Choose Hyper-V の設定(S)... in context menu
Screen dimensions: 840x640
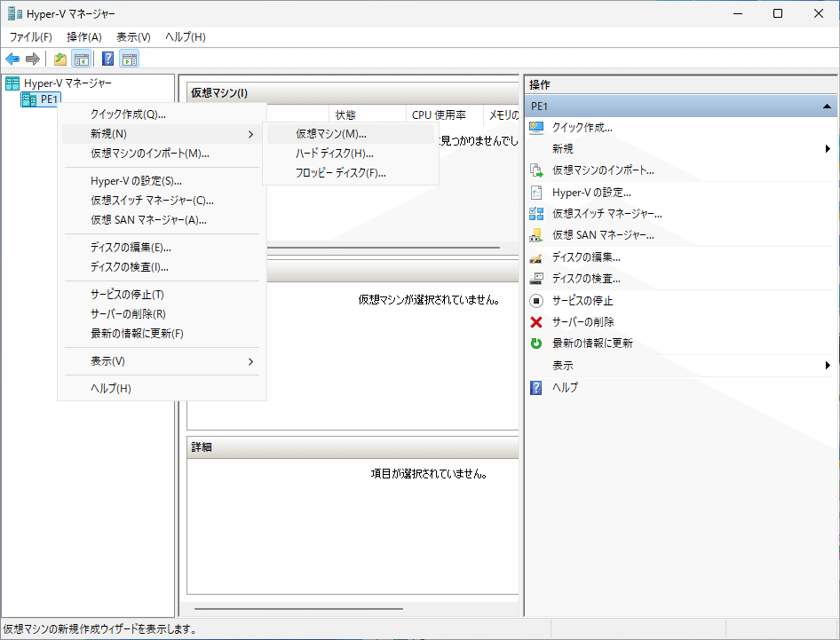pos(162,181)
